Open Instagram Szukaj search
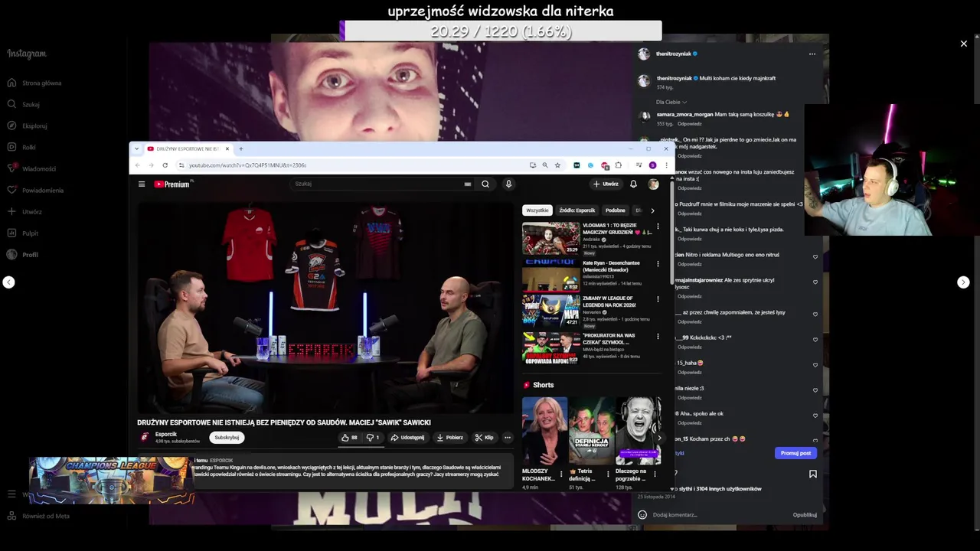Screen dimensions: 980x551 click(24, 104)
